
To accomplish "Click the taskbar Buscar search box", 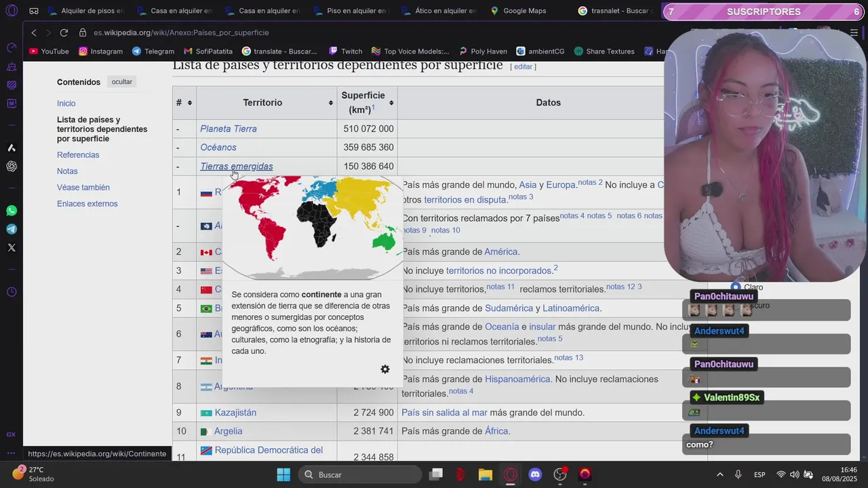I will point(359,474).
